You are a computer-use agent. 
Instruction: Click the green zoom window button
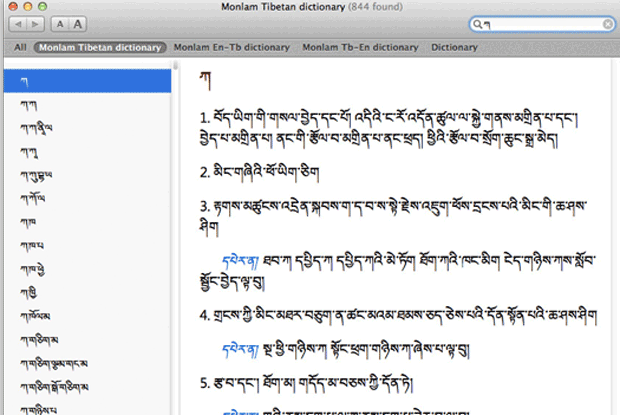point(42,6)
